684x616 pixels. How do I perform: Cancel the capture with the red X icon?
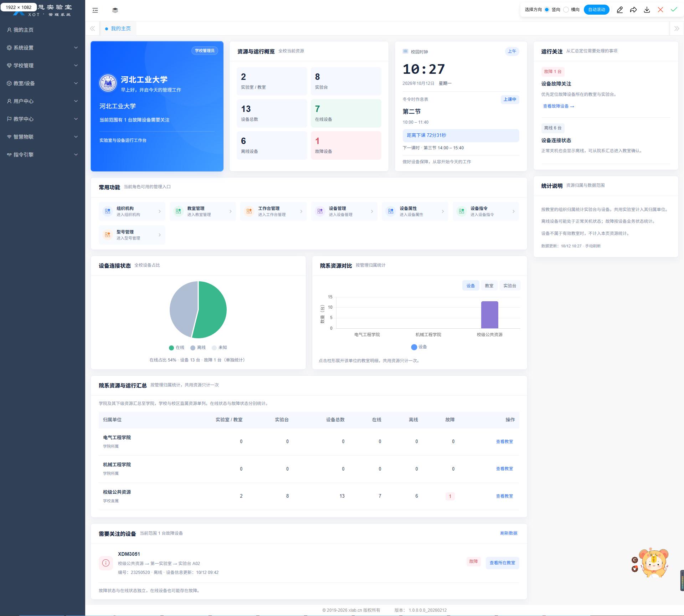pyautogui.click(x=660, y=10)
